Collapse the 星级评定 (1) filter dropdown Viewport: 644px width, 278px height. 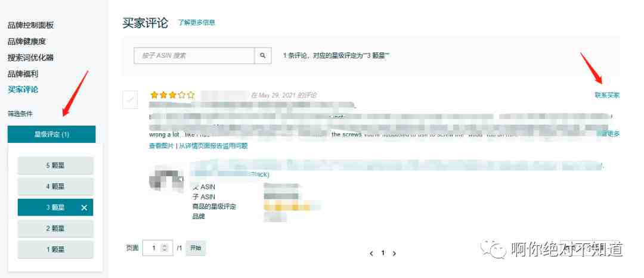(x=52, y=134)
